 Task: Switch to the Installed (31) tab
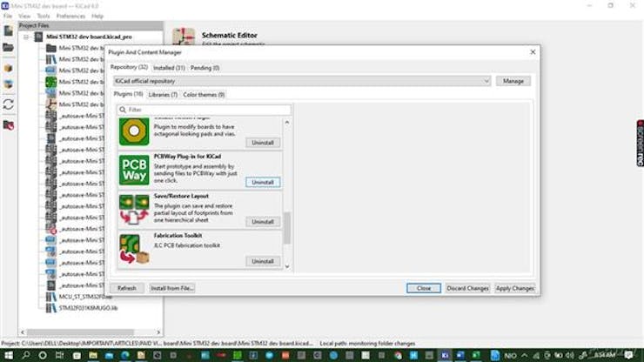click(x=169, y=68)
